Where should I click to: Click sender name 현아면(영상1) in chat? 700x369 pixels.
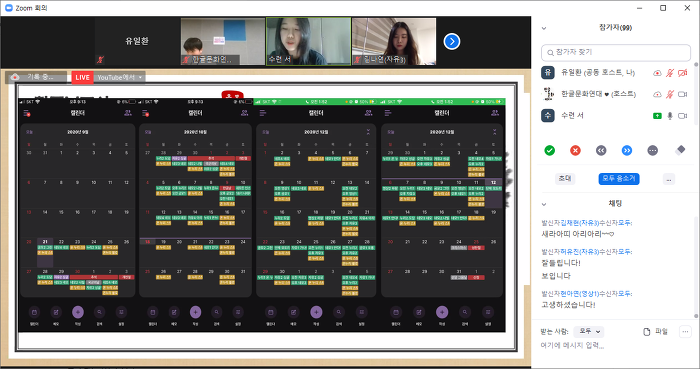pos(579,294)
